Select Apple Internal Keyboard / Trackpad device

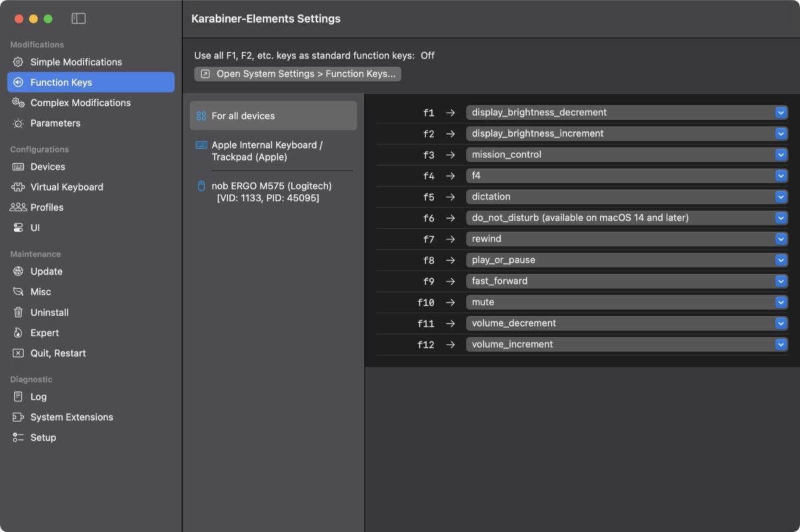pos(273,151)
